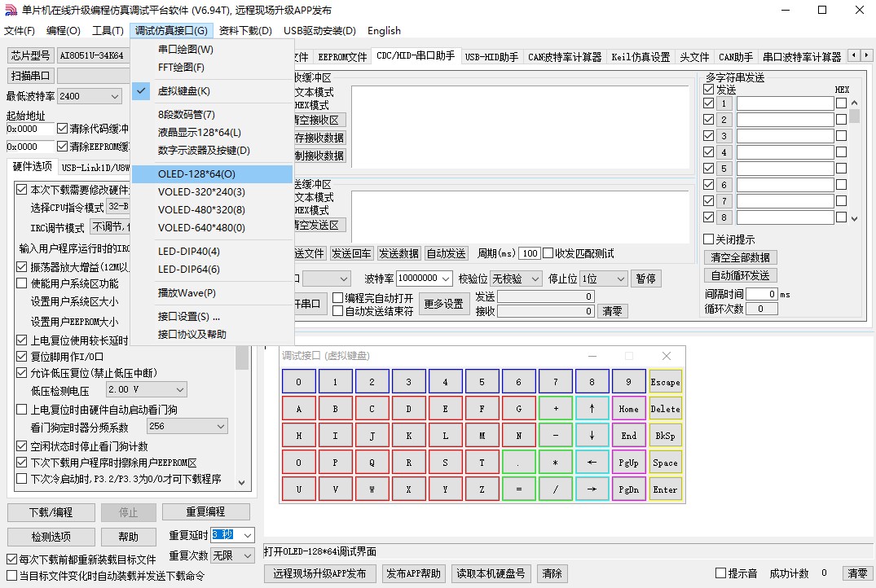Image resolution: width=876 pixels, height=588 pixels.
Task: Click the letter A key on virtual keyboard
Action: (298, 409)
